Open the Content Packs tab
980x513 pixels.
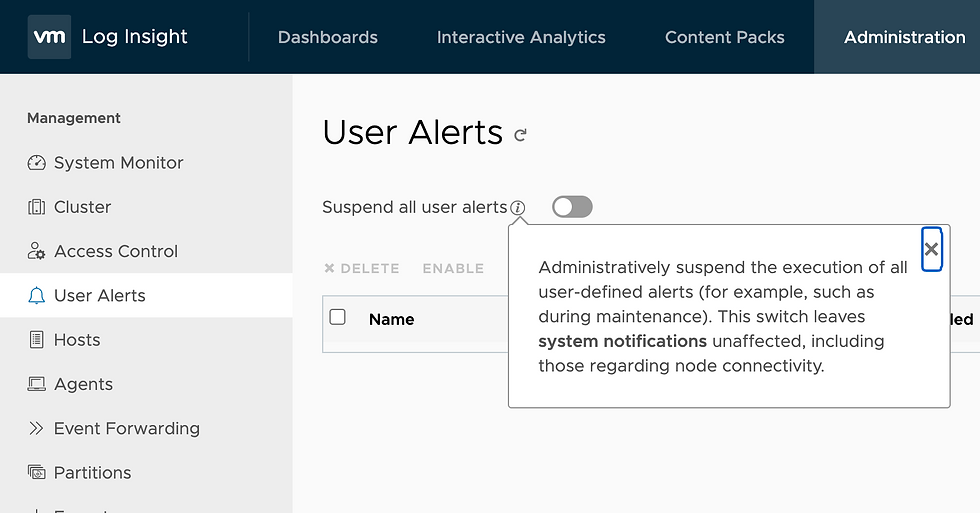tap(724, 37)
